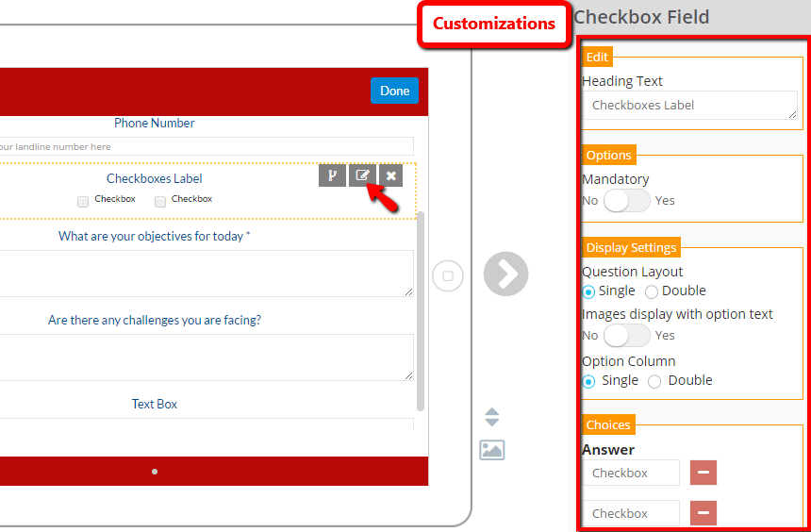Go to next page with the gray chevron arrow
Screen dimensions: 811x532
tap(505, 274)
